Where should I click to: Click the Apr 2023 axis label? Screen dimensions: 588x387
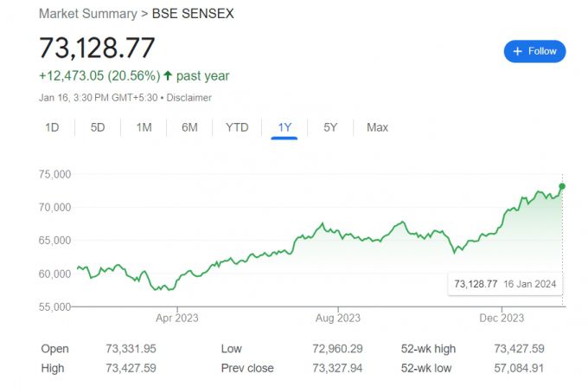(x=176, y=318)
